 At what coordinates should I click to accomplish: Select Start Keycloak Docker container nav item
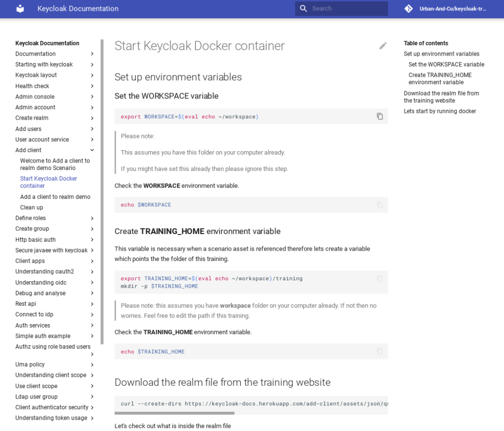point(49,182)
